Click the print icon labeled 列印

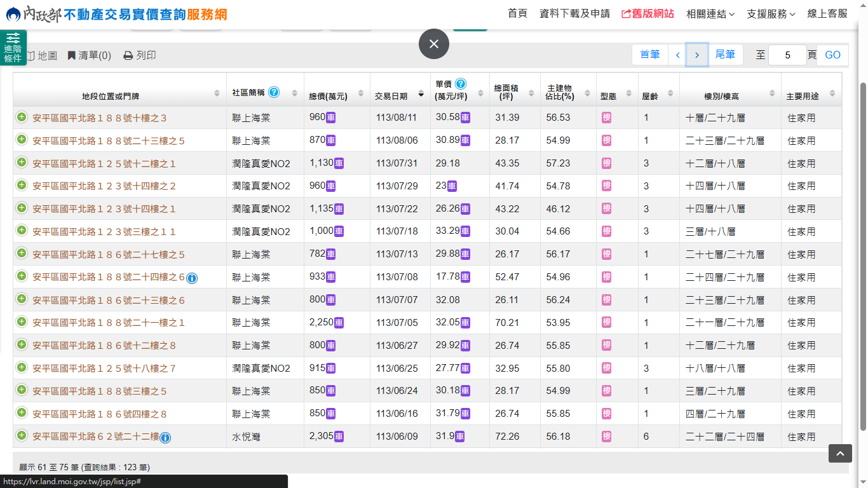tap(140, 56)
